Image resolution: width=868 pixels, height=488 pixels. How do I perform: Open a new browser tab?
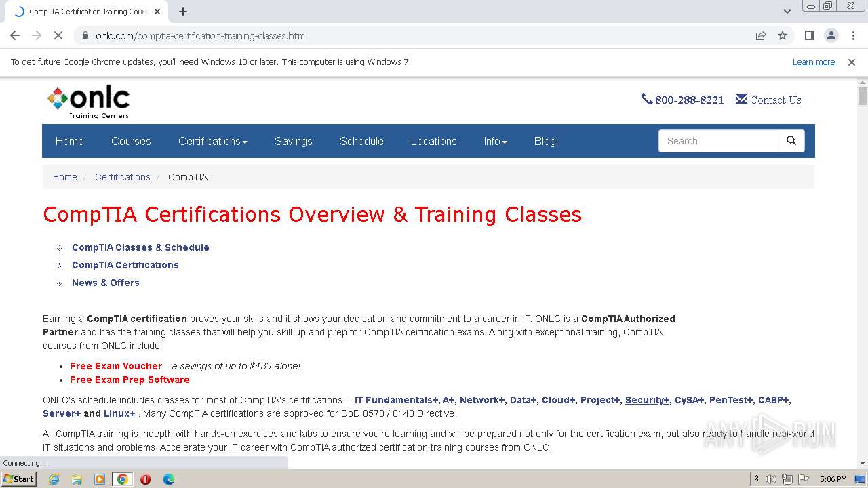(x=183, y=12)
